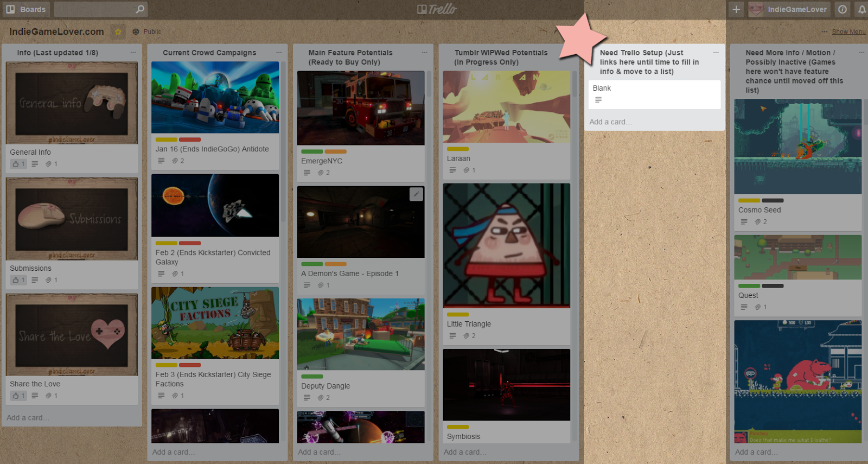Add a card to Need More Info list
868x464 pixels.
757,452
